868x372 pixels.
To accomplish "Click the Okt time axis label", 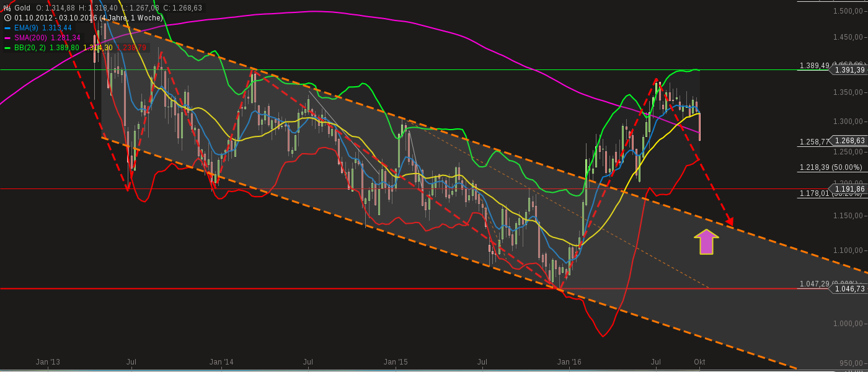I will tap(699, 361).
